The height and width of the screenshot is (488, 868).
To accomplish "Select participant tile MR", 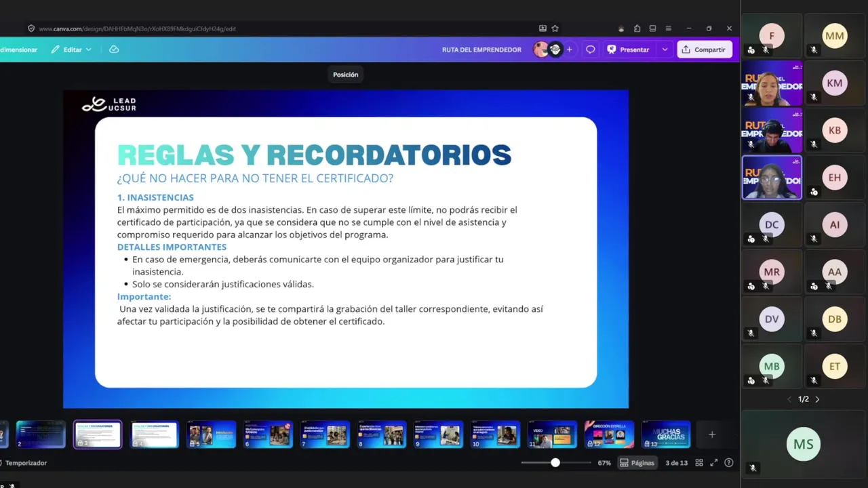I will pos(772,272).
